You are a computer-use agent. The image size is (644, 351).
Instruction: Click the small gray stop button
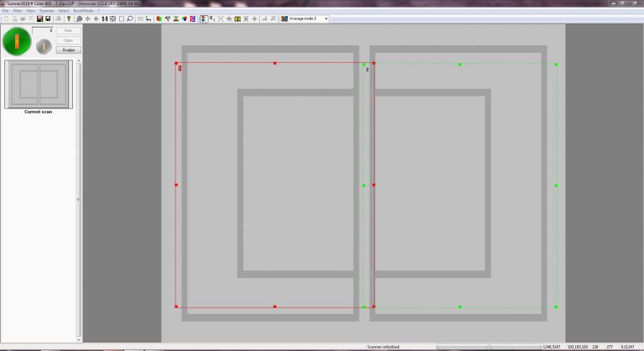click(43, 45)
